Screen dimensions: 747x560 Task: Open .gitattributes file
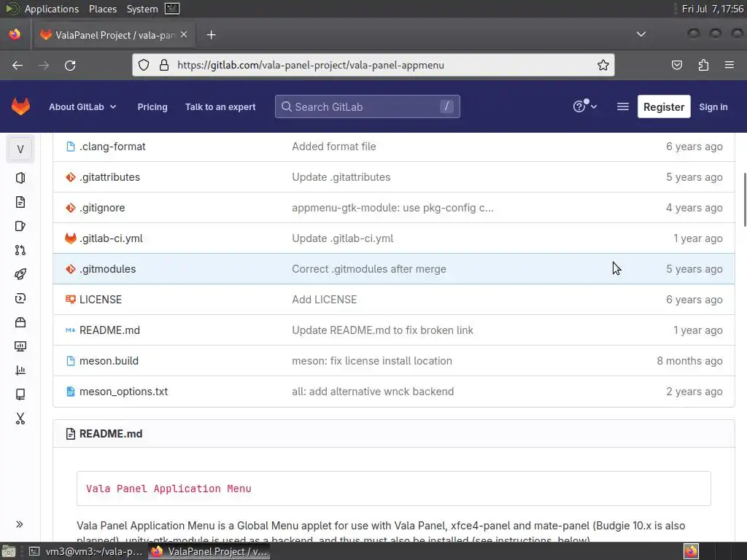(x=109, y=177)
